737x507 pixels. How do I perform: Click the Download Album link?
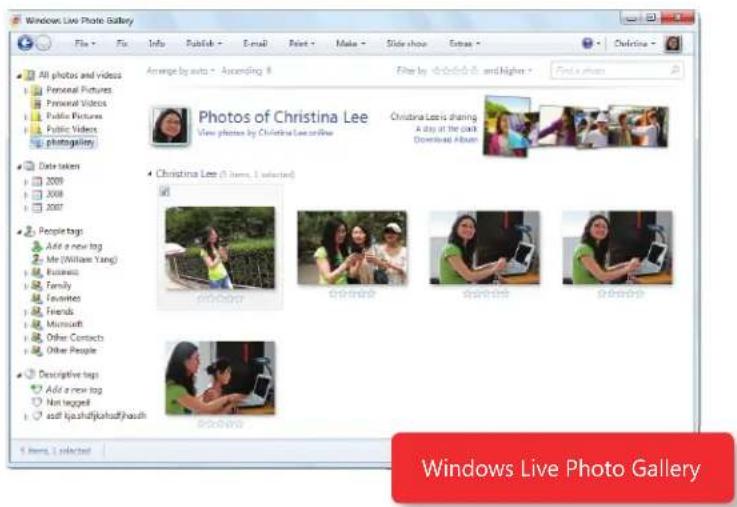pyautogui.click(x=445, y=140)
